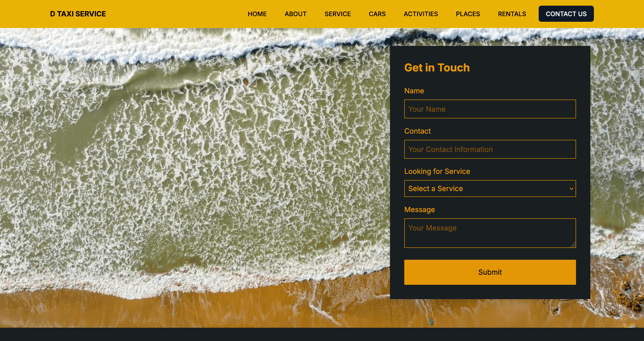The width and height of the screenshot is (644, 341).
Task: Click the message box resize handle
Action: point(573,245)
